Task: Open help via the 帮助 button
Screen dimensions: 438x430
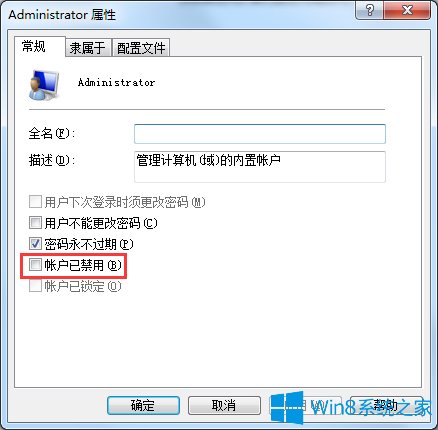Action: 386,405
